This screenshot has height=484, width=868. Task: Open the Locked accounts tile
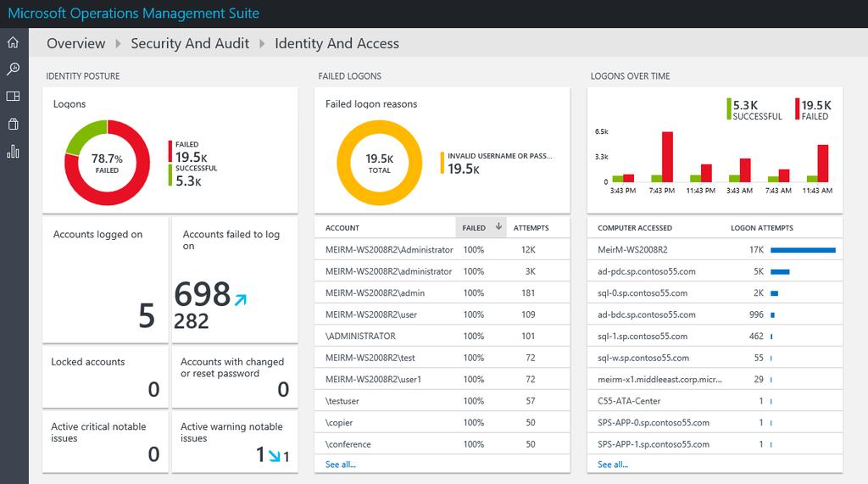(105, 377)
